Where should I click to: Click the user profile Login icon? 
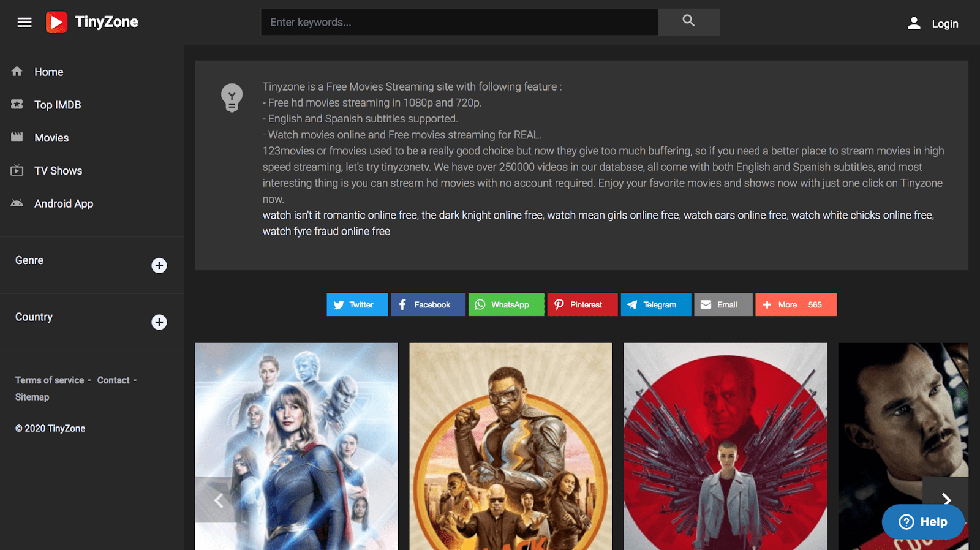pos(914,23)
